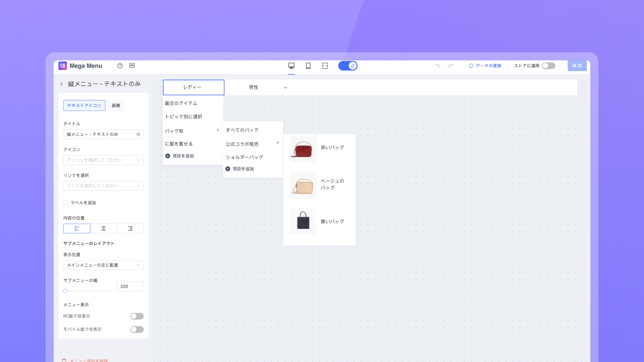Image resolution: width=644 pixels, height=362 pixels.
Task: Open the help question mark icon
Action: [120, 66]
